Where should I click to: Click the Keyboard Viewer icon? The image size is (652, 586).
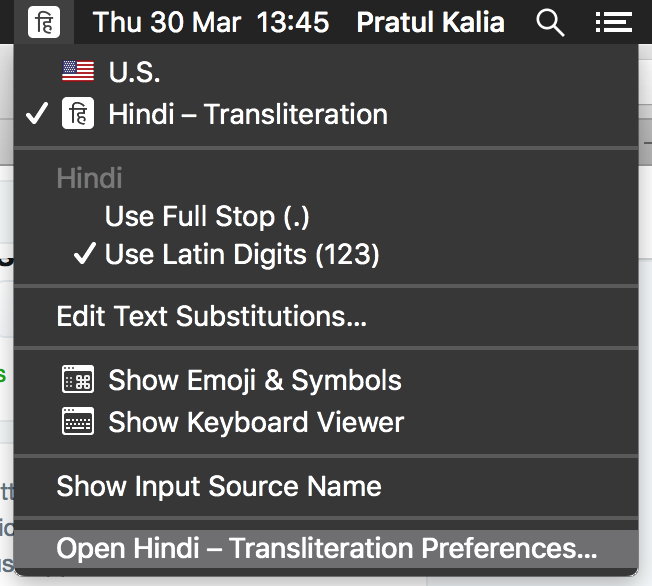[78, 422]
